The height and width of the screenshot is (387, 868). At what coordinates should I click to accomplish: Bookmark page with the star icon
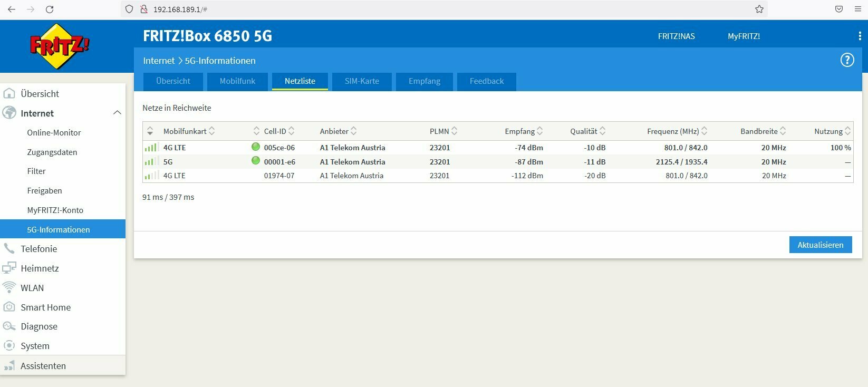tap(759, 9)
